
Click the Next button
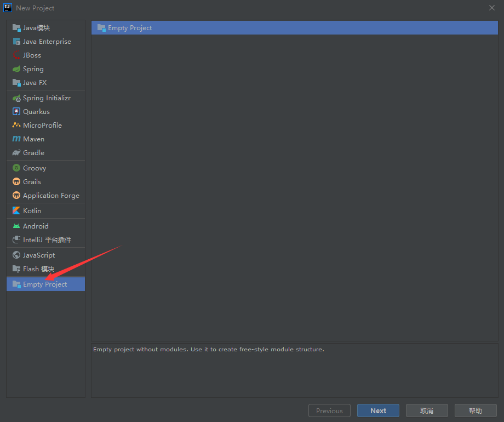[378, 410]
